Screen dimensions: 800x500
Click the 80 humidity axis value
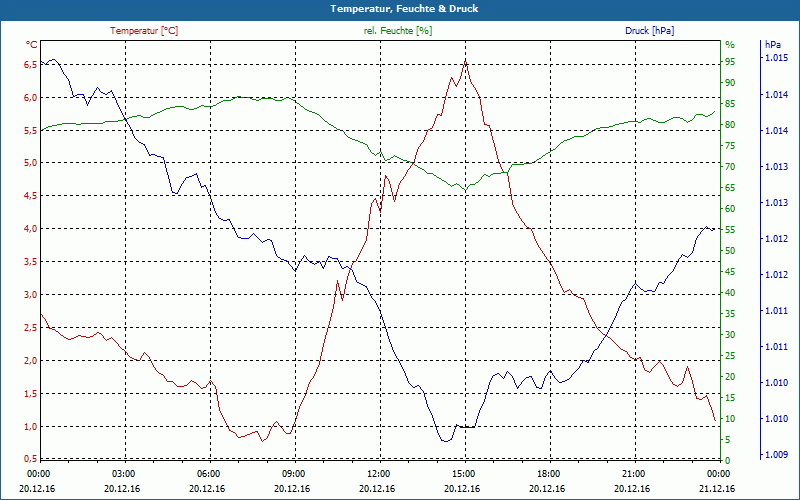pos(730,124)
